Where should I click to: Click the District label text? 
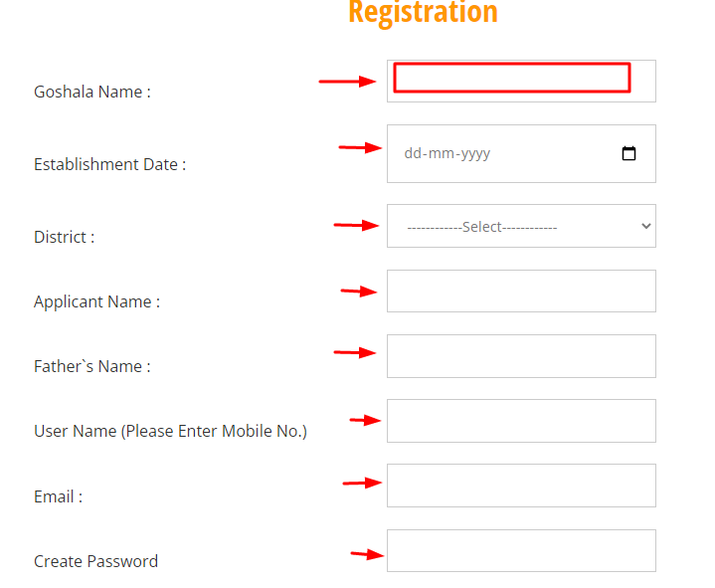(65, 237)
